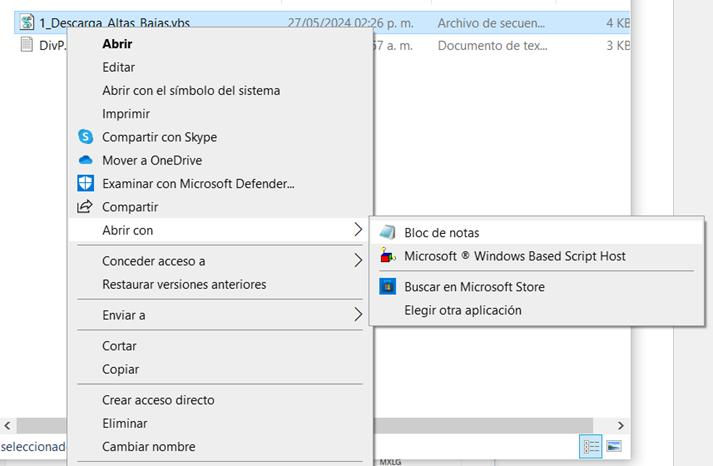Expand the Enviar a submenu arrow
Image resolution: width=713 pixels, height=466 pixels.
(358, 315)
